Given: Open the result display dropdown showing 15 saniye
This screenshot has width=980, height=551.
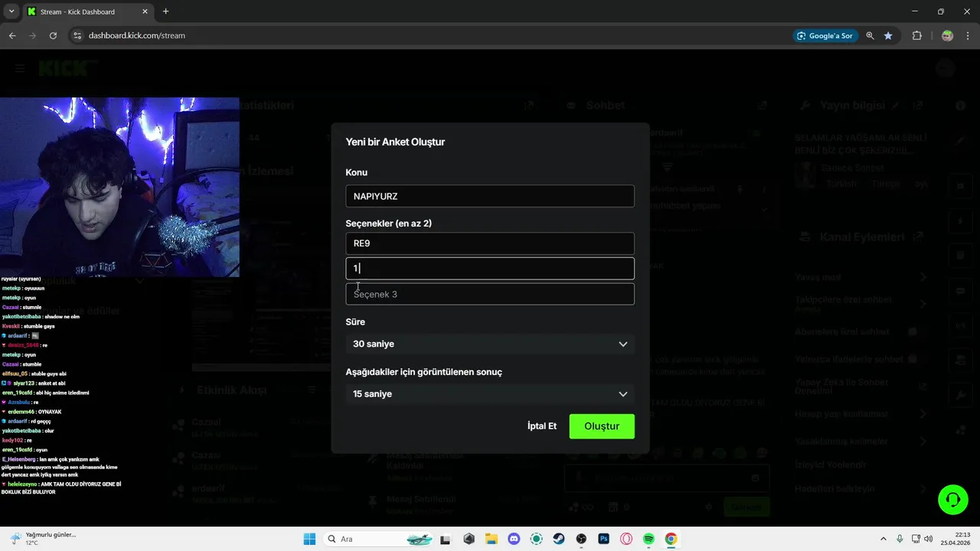Looking at the screenshot, I should point(490,394).
